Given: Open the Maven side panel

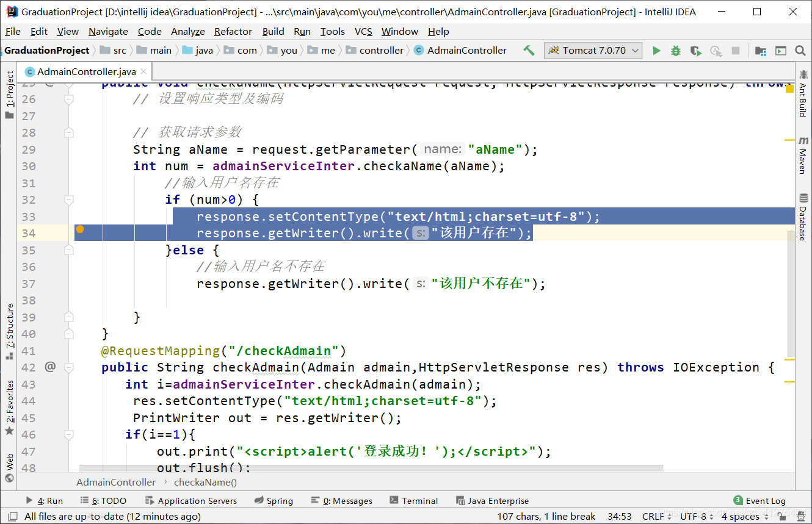Looking at the screenshot, I should click(x=803, y=156).
